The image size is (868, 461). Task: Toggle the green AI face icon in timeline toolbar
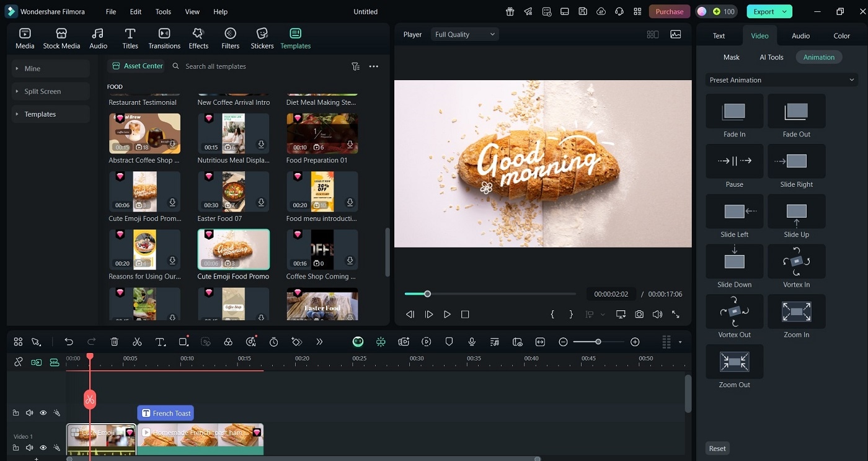tap(358, 342)
